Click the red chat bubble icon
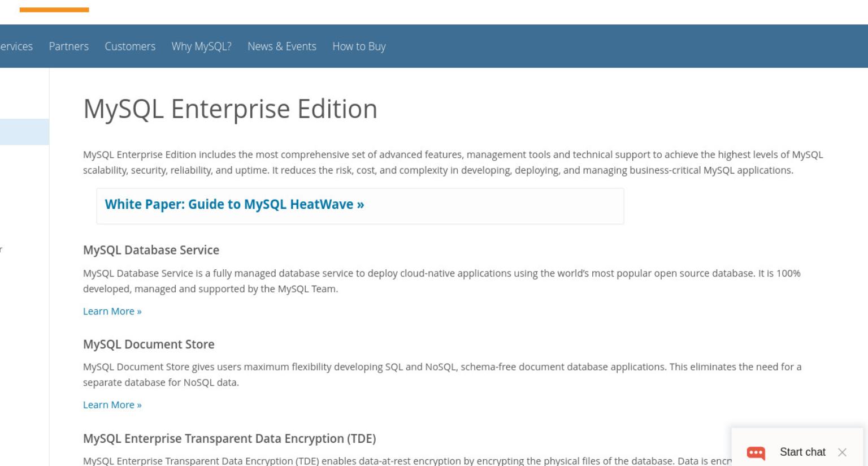Viewport: 868px width, 466px height. [756, 452]
